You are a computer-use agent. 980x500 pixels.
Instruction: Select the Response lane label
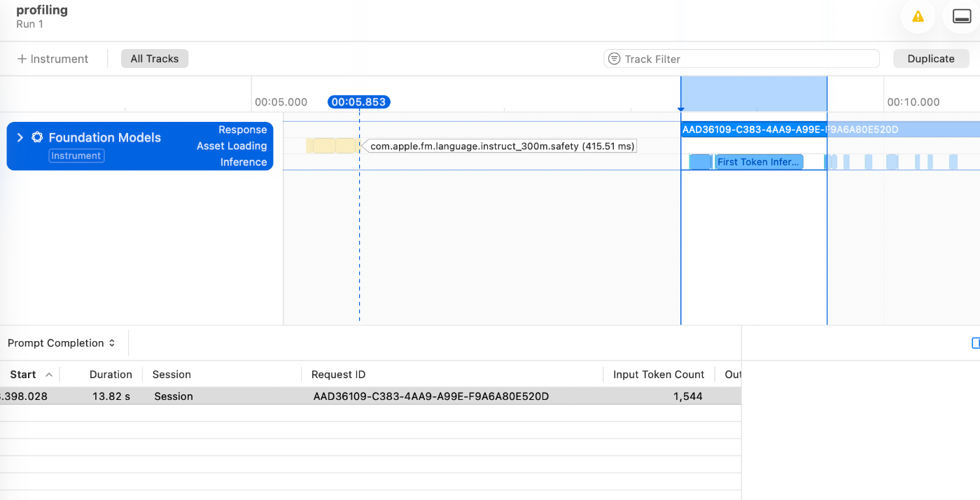coord(242,130)
